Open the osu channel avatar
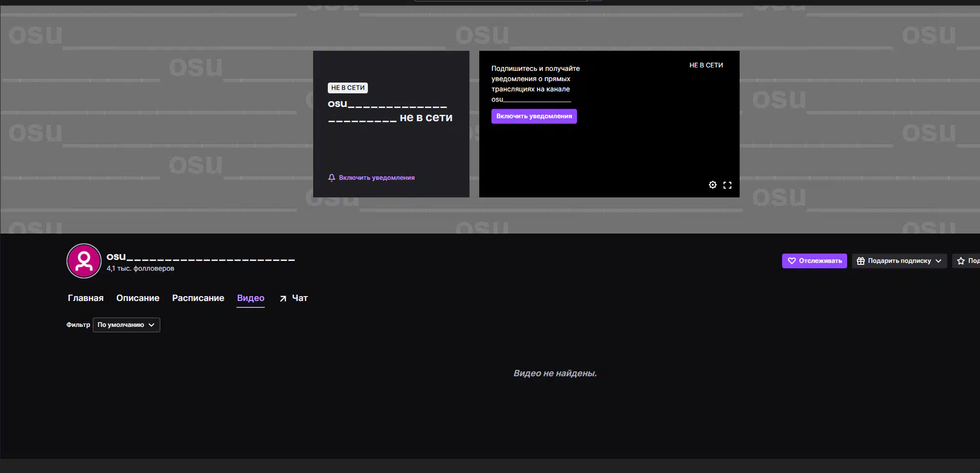The image size is (980, 473). point(84,261)
